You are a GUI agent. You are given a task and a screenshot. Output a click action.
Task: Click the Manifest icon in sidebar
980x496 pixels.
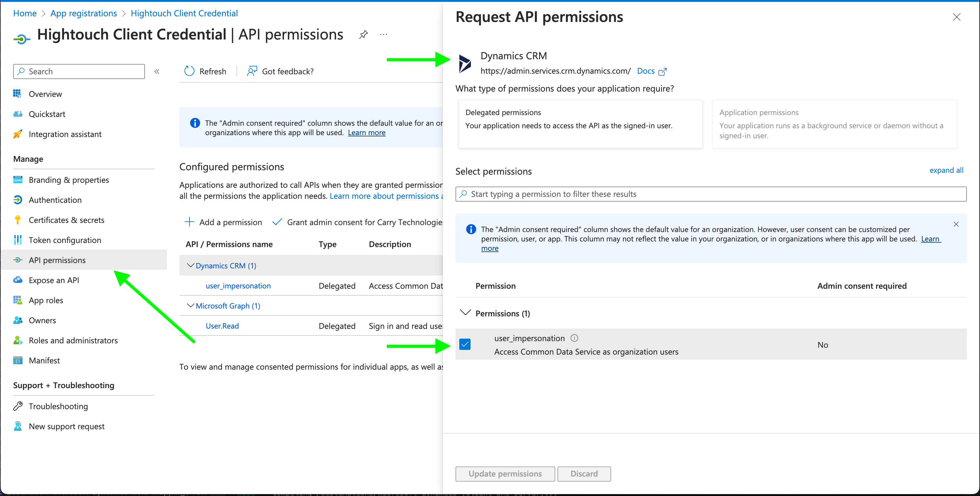pyautogui.click(x=18, y=360)
